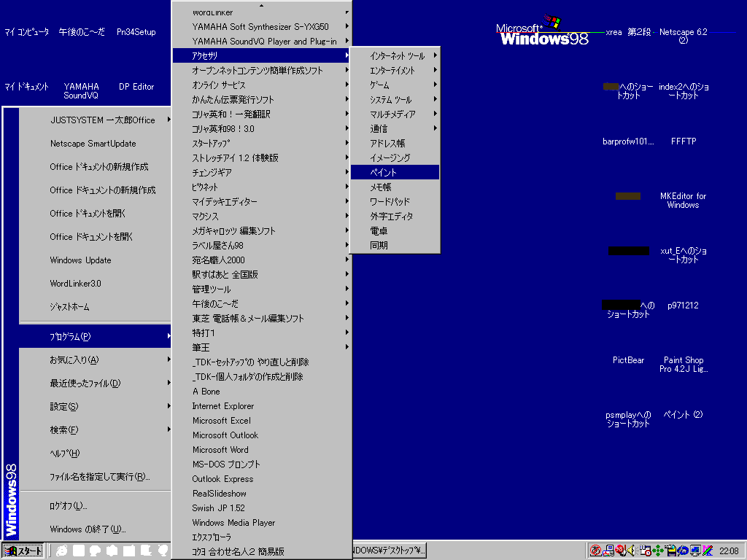Select the マイ ドキュメント desktop icon
747x560 pixels.
click(x=27, y=87)
